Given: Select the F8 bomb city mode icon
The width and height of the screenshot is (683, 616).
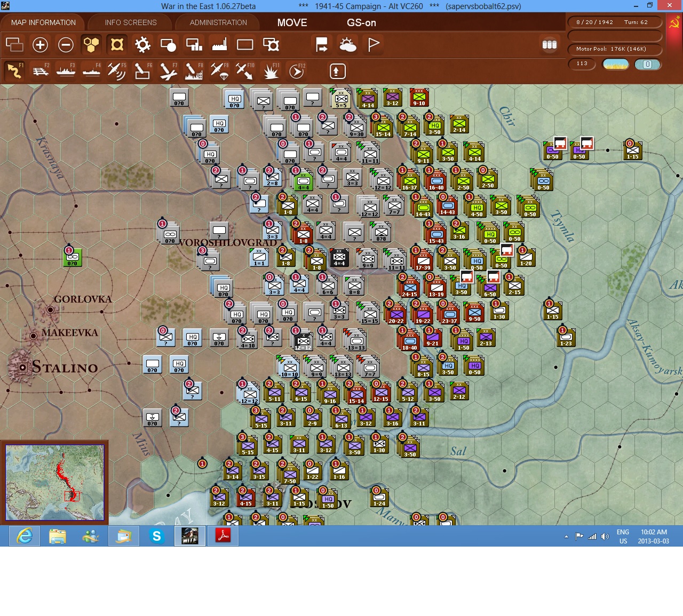Looking at the screenshot, I should point(194,71).
